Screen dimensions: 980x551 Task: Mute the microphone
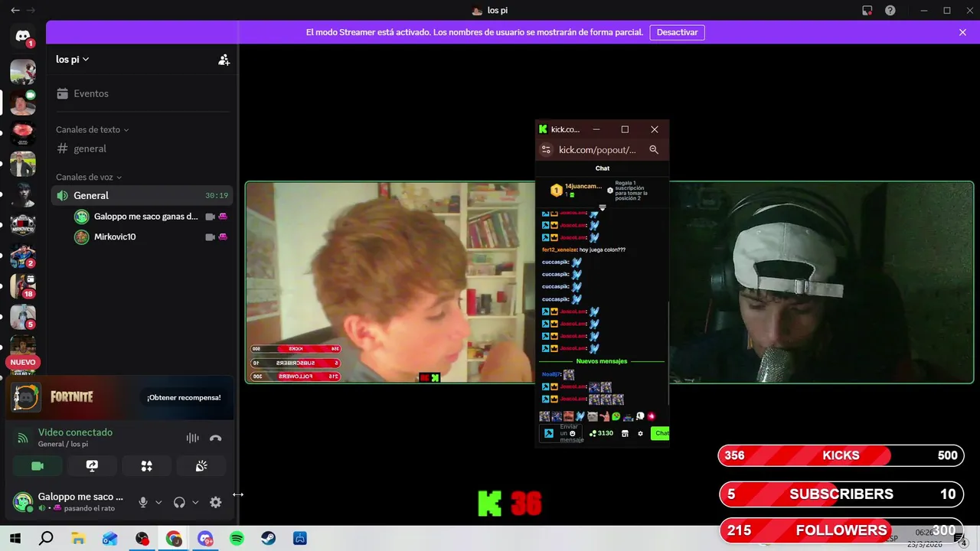pyautogui.click(x=142, y=503)
